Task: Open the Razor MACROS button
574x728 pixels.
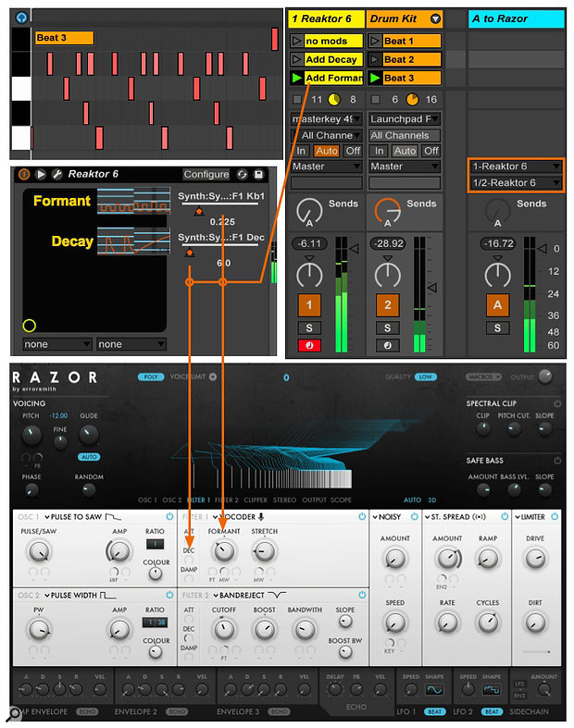Action: 483,377
